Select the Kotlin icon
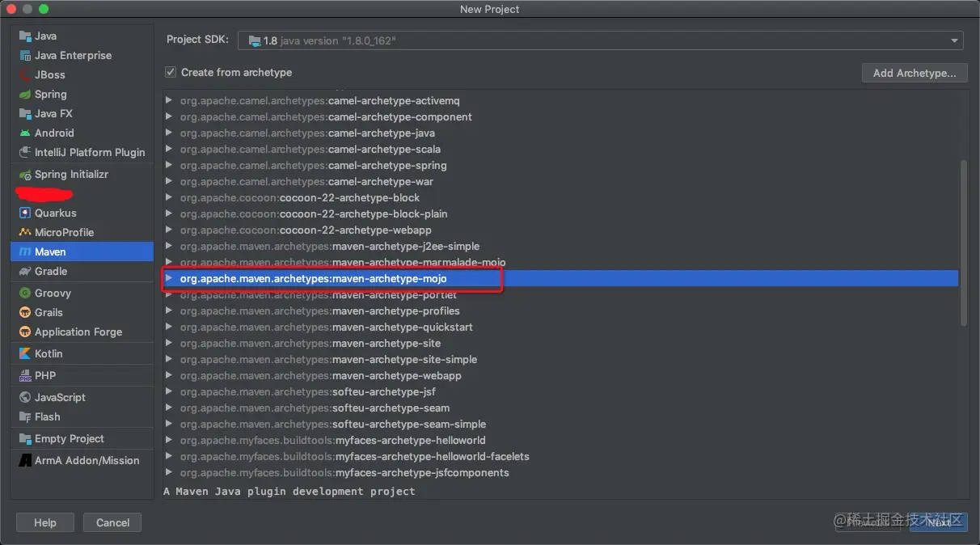This screenshot has height=545, width=980. [25, 354]
